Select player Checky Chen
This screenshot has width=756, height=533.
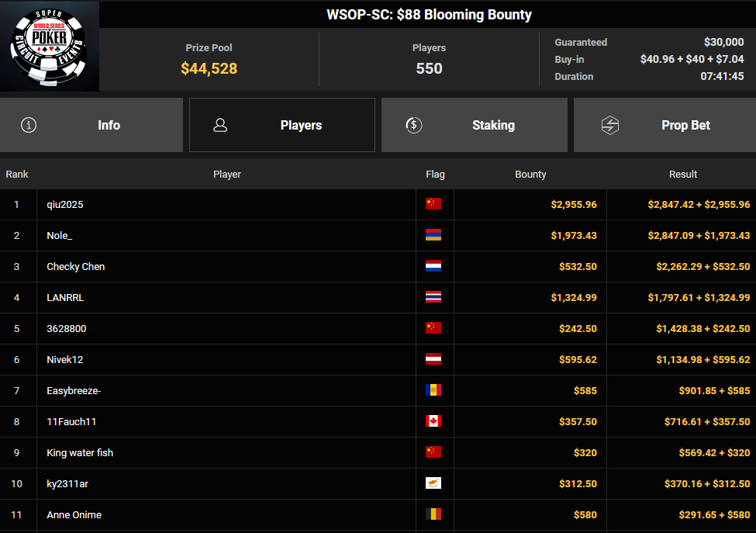[76, 266]
